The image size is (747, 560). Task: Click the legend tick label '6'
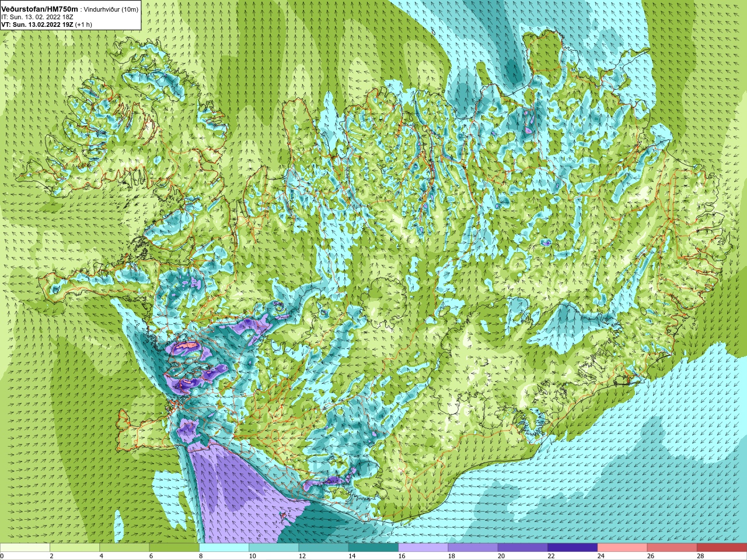click(x=151, y=556)
